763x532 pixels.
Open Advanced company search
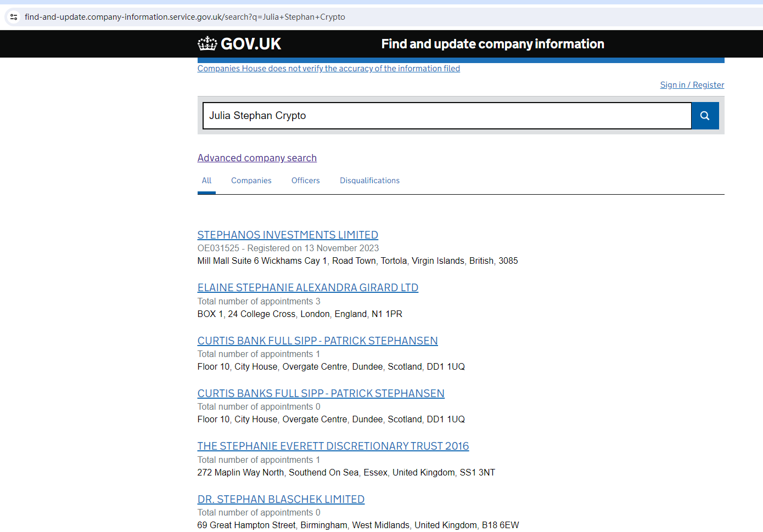coord(257,158)
